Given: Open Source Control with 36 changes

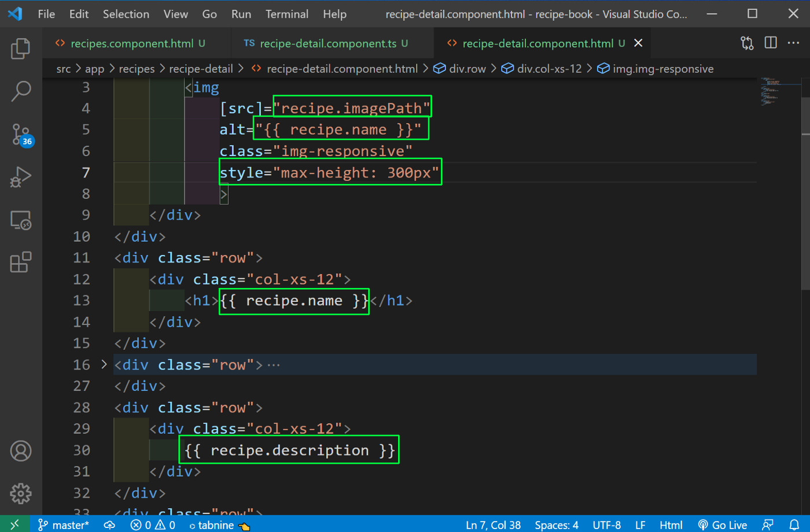Looking at the screenshot, I should (22, 134).
